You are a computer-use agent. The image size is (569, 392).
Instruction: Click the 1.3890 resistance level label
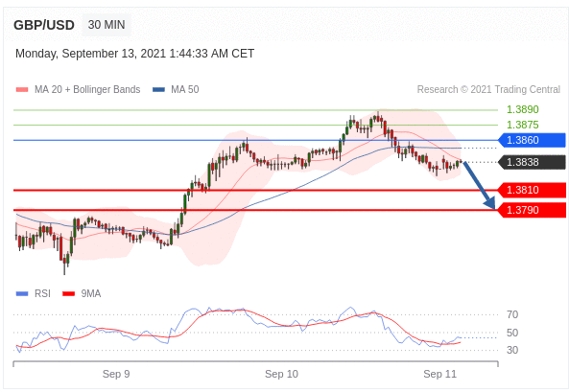[x=523, y=109]
